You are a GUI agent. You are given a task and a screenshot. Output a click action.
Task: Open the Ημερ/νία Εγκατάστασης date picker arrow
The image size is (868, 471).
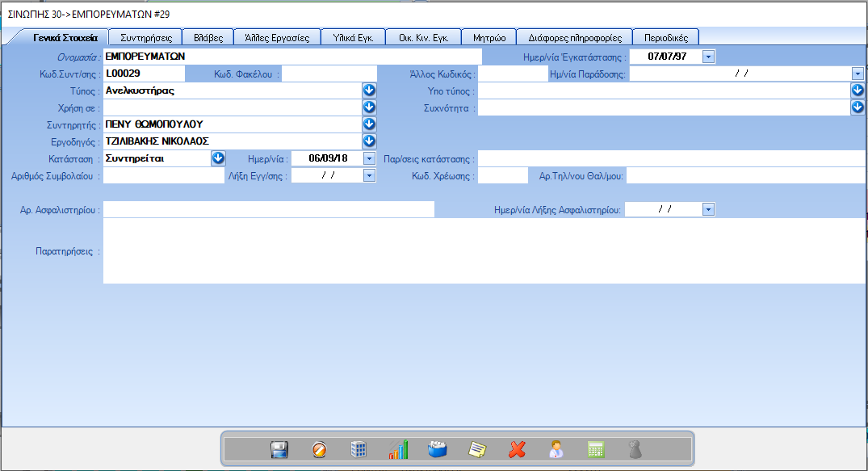point(708,57)
